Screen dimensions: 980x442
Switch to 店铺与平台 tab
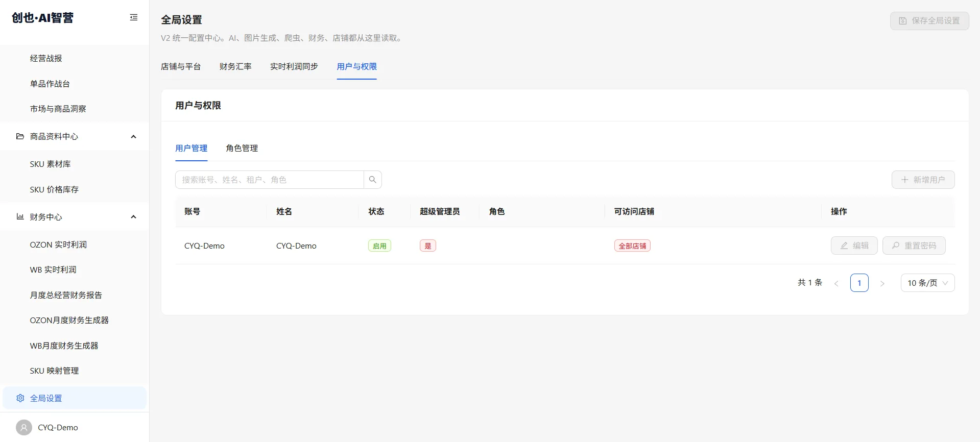tap(181, 66)
